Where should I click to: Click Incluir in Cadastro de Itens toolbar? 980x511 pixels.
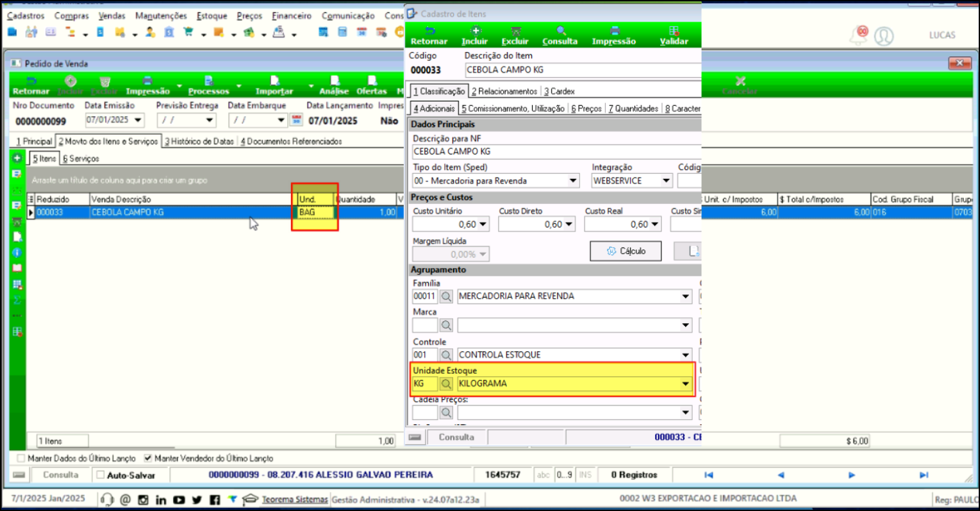[475, 36]
